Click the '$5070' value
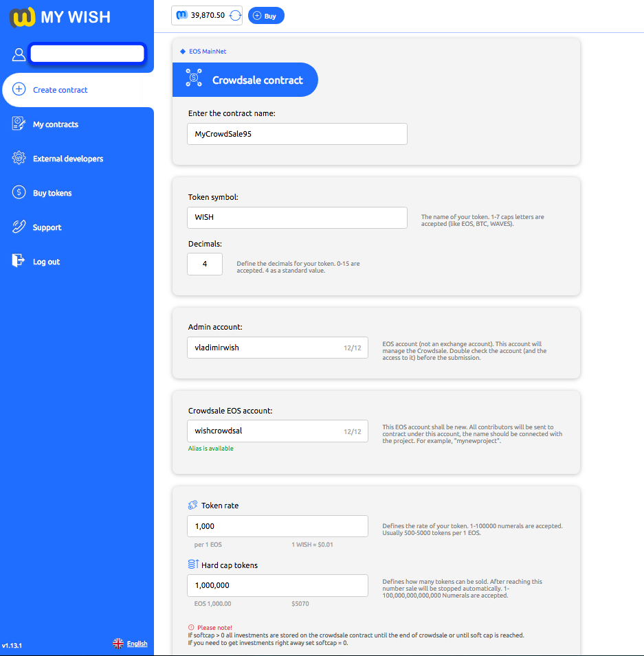The width and height of the screenshot is (644, 656). coord(300,604)
